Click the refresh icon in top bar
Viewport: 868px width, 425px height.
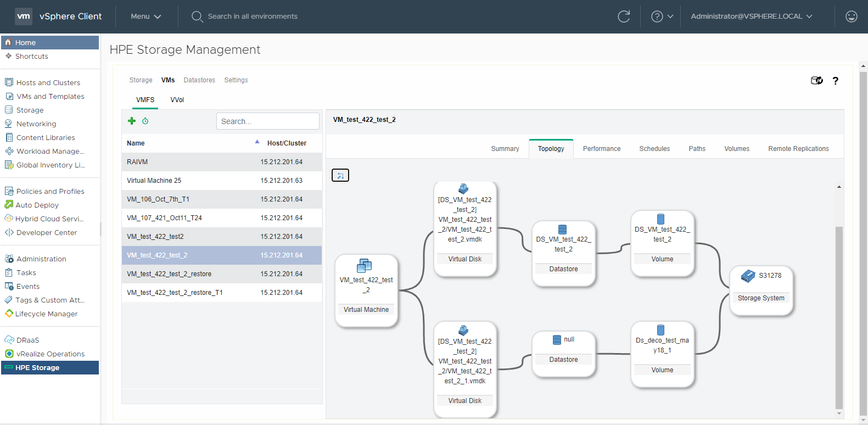[624, 16]
